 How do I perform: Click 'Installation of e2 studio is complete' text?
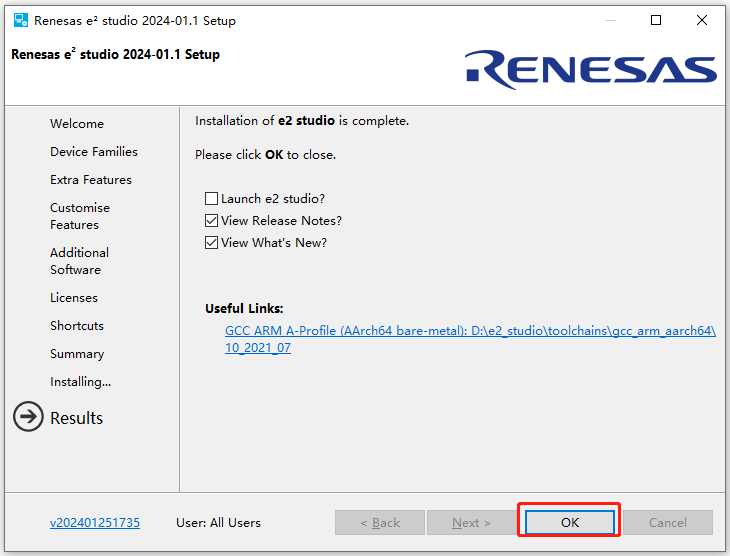point(302,121)
